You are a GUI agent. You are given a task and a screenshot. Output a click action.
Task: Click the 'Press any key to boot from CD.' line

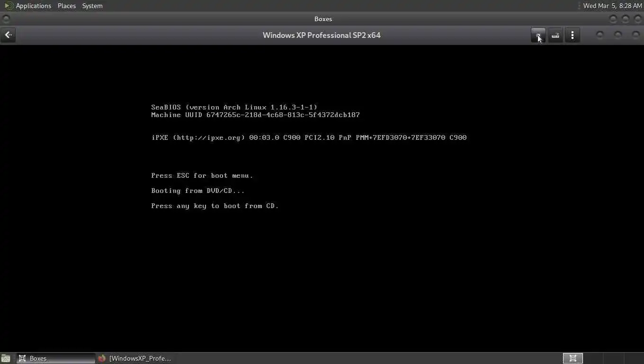[215, 206]
